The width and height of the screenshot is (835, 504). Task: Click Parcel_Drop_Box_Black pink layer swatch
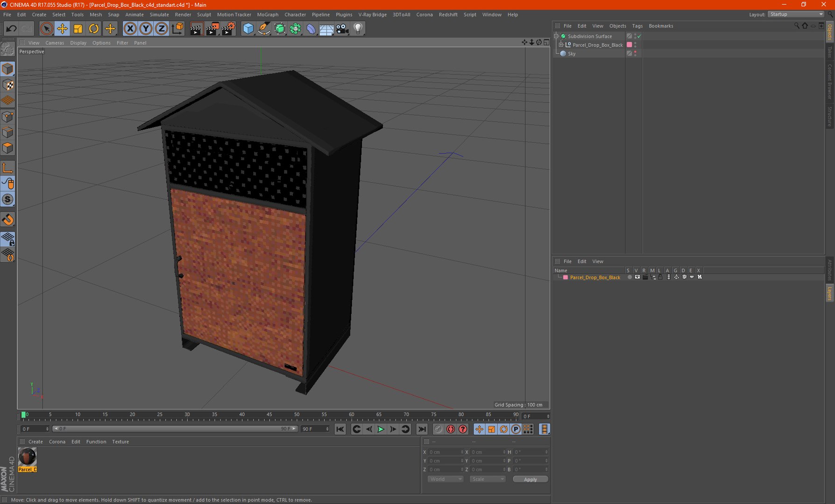[x=629, y=45]
